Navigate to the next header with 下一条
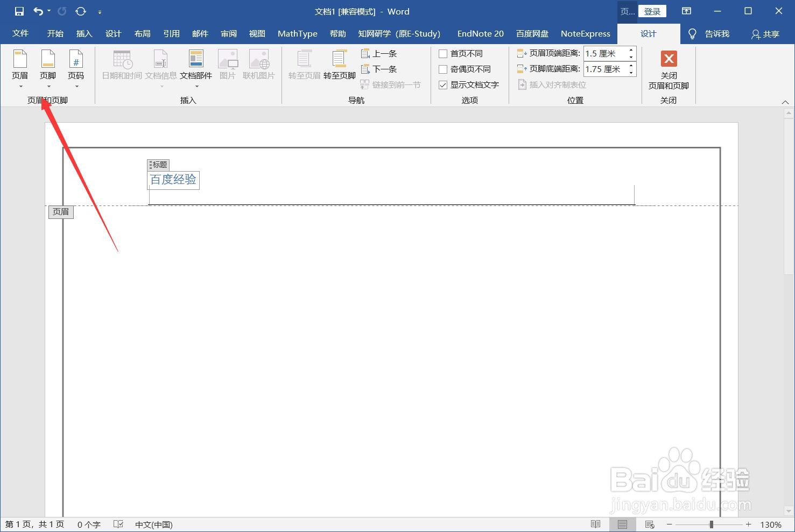795x532 pixels. pos(379,69)
